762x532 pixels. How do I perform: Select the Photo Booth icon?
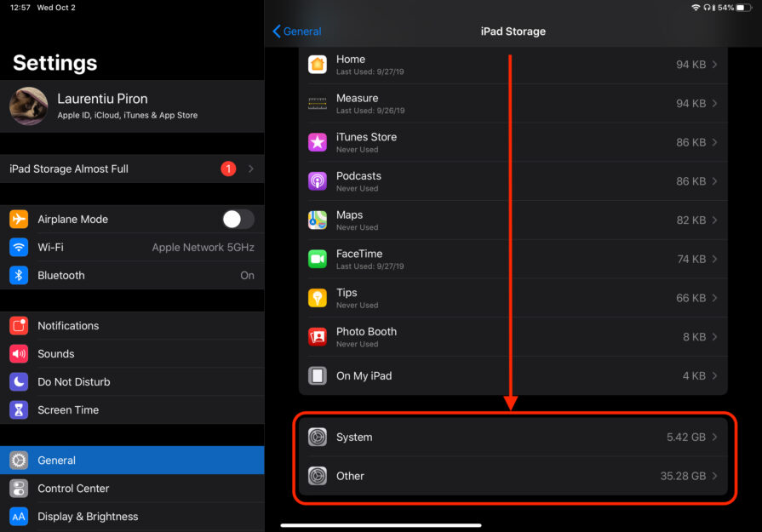[317, 336]
